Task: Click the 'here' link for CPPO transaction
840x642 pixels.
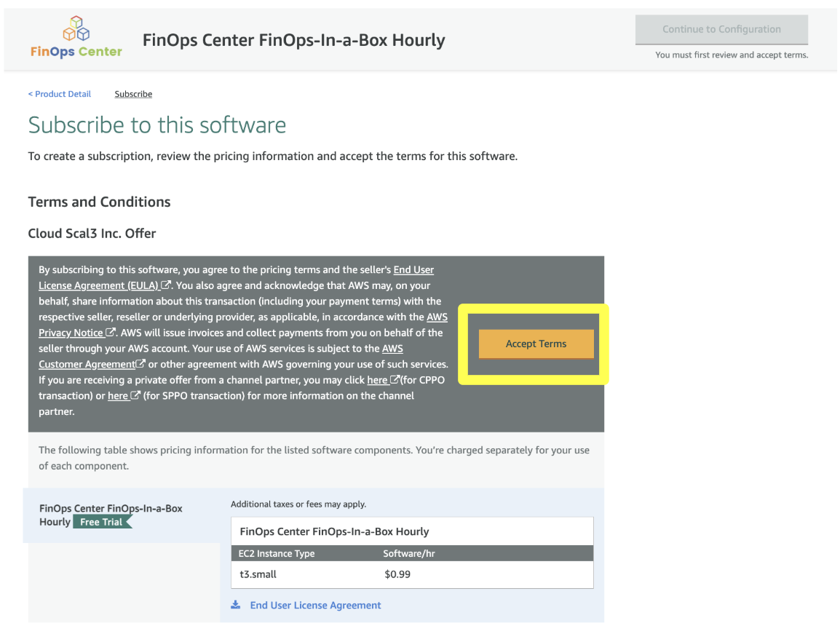Action: coord(377,380)
